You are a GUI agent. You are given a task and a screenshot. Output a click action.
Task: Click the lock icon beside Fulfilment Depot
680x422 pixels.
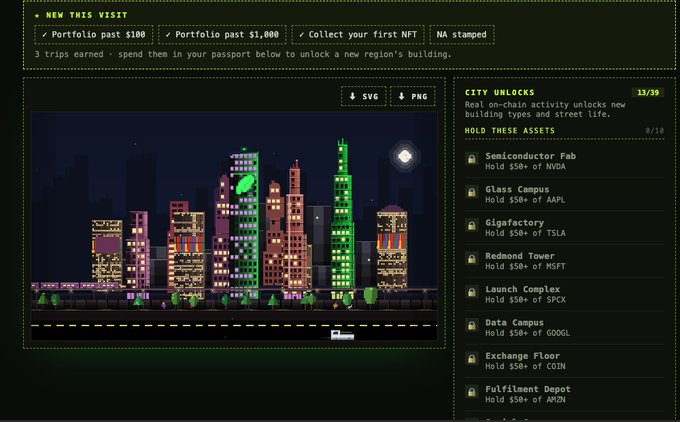(471, 392)
